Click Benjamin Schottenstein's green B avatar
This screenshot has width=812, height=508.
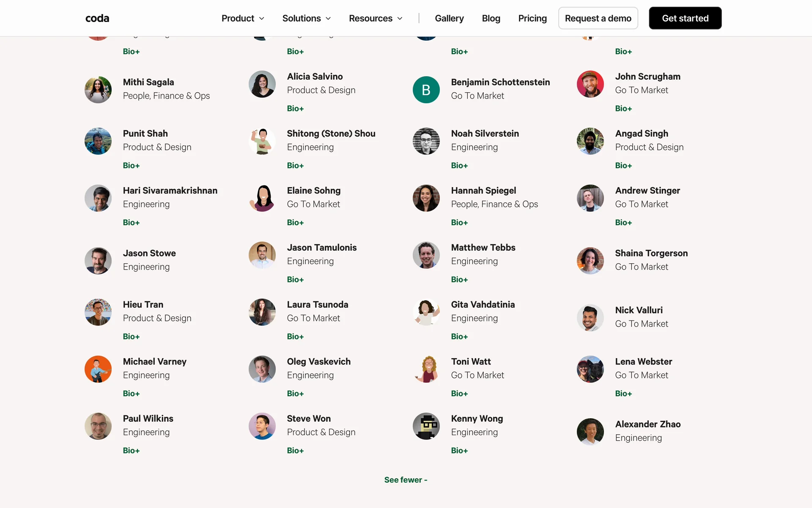click(x=426, y=90)
